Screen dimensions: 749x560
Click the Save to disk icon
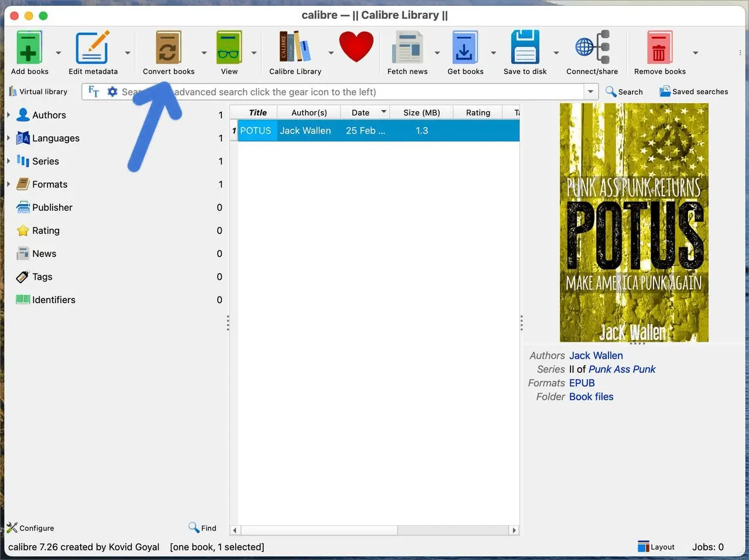click(x=525, y=48)
